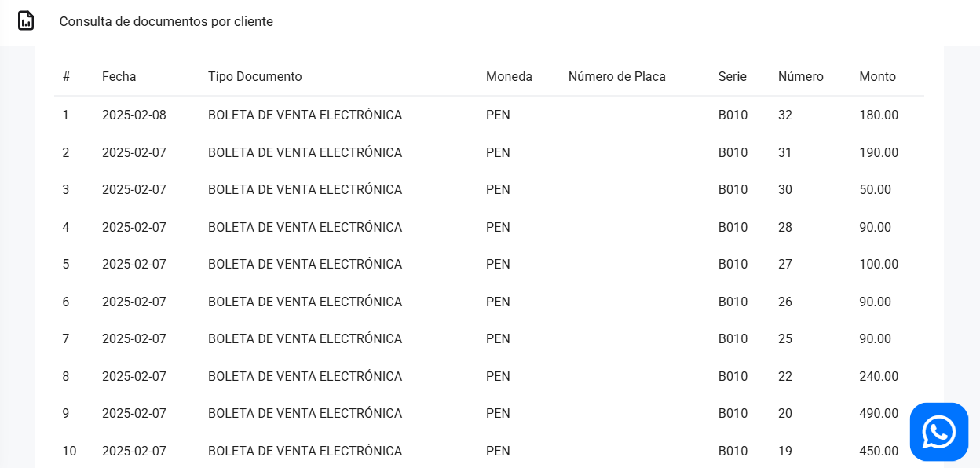Screen dimensions: 980x468
Task: Select the 100.00 amount cell
Action: point(879,265)
